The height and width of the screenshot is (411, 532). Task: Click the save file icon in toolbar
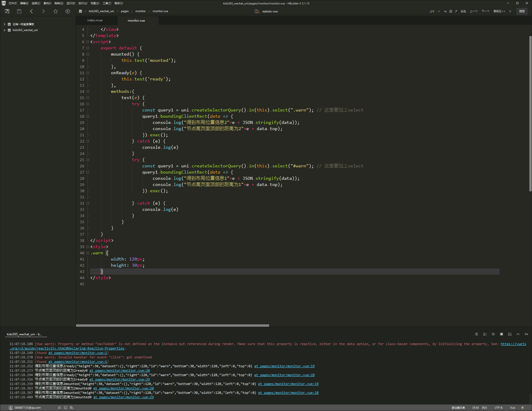19,11
